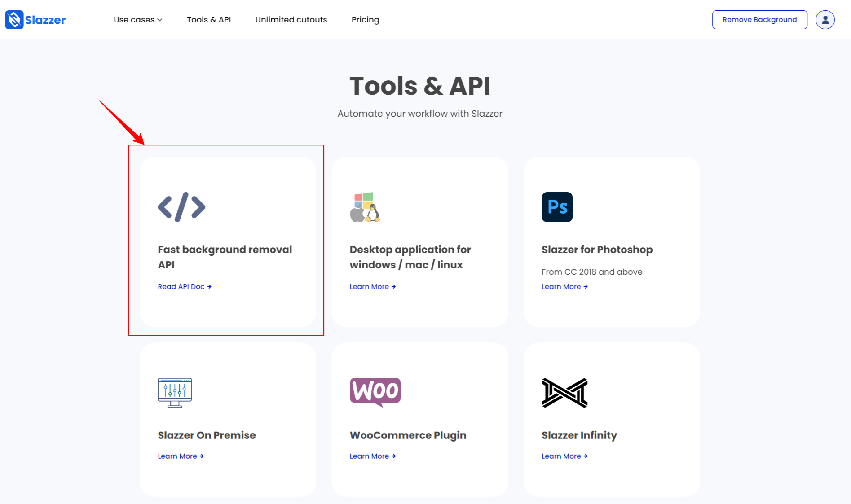This screenshot has width=851, height=504.
Task: Open the user account profile icon
Action: (825, 20)
